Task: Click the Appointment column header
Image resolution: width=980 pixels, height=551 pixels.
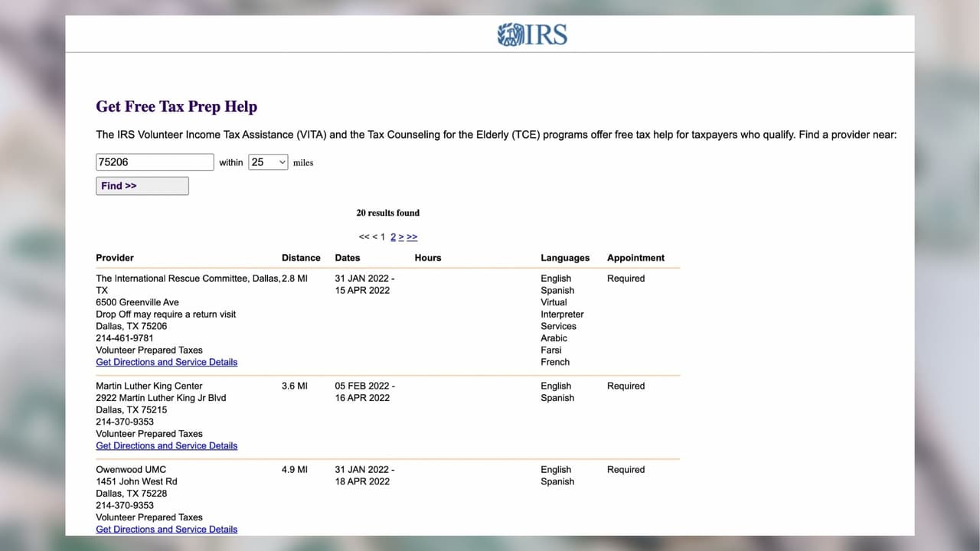Action: pos(636,258)
